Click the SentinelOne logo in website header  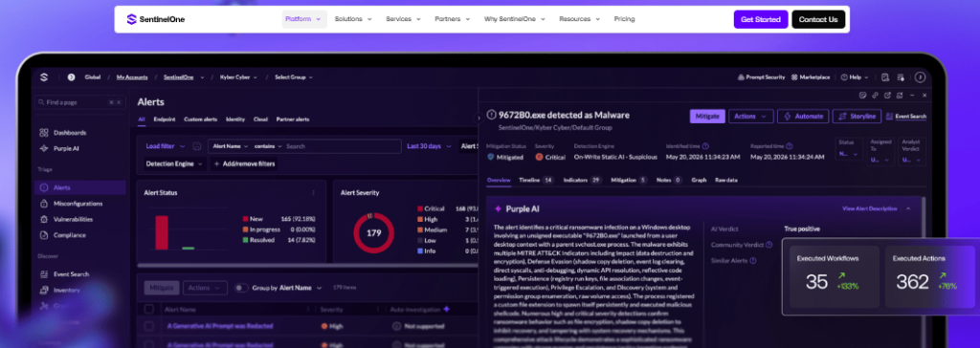(156, 19)
